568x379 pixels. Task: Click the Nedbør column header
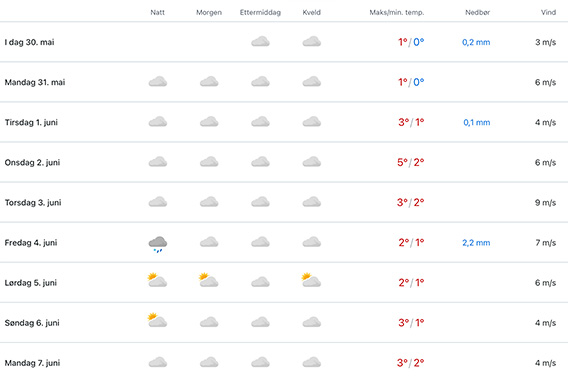pos(477,12)
